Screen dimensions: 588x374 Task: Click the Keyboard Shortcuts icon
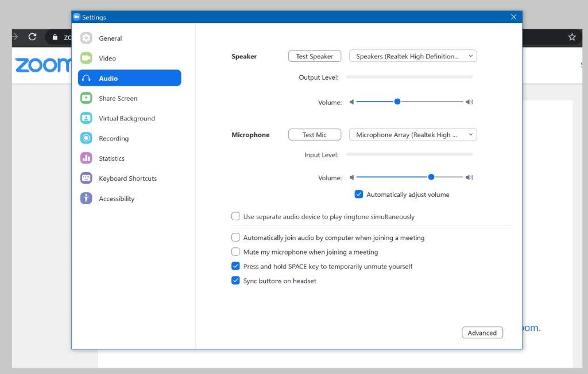click(x=86, y=178)
